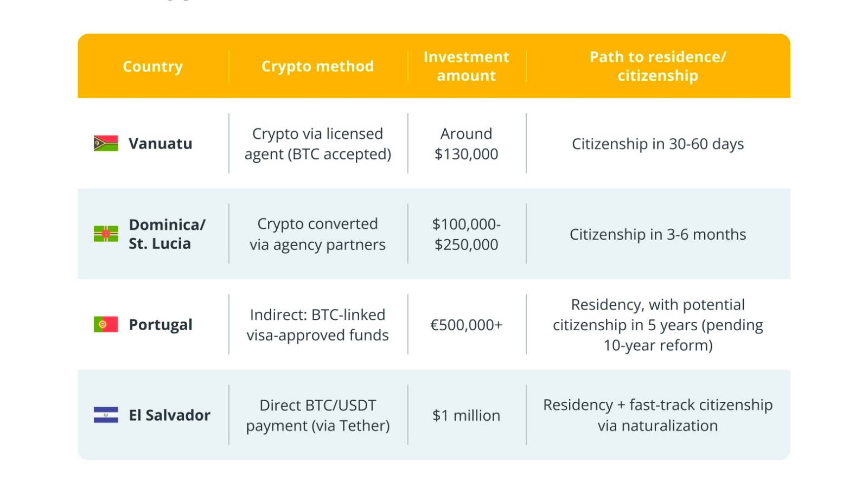Click "Direct BTC/USDT payment (via Tether)" cell

[317, 415]
